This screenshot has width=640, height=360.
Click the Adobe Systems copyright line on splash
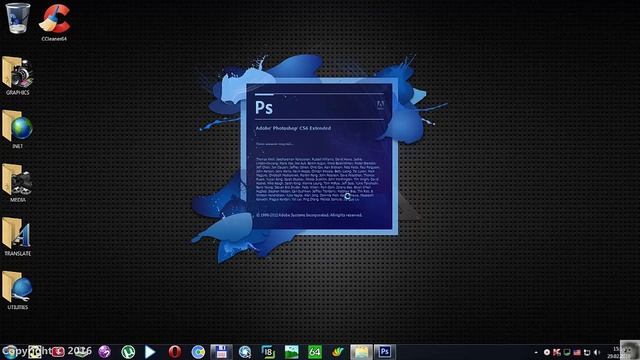(309, 215)
